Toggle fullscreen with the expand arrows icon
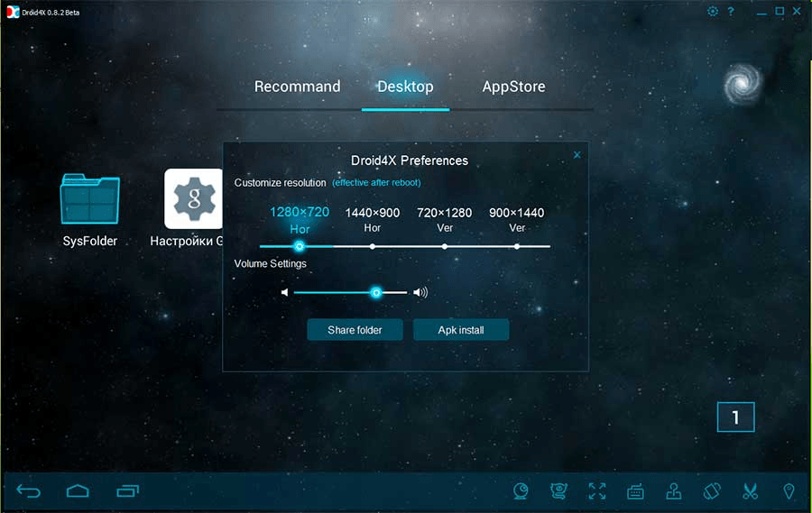812x513 pixels. click(597, 490)
